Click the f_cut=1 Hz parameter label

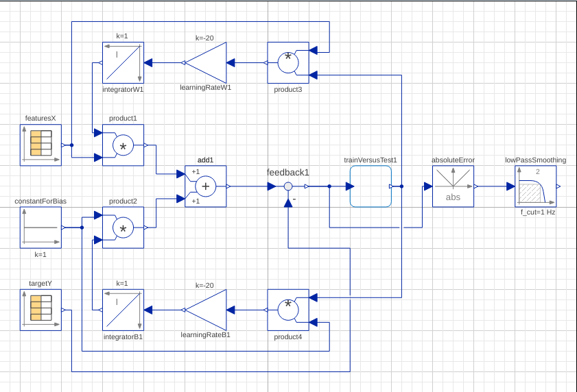click(x=538, y=212)
